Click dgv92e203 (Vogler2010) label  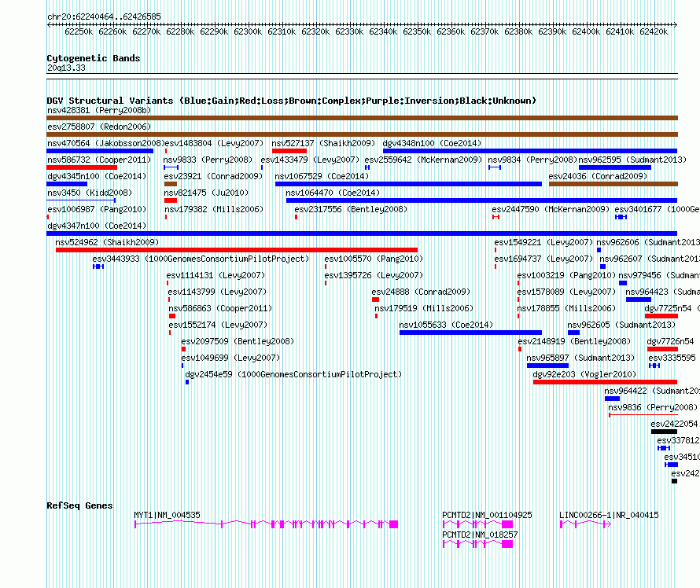[584, 374]
